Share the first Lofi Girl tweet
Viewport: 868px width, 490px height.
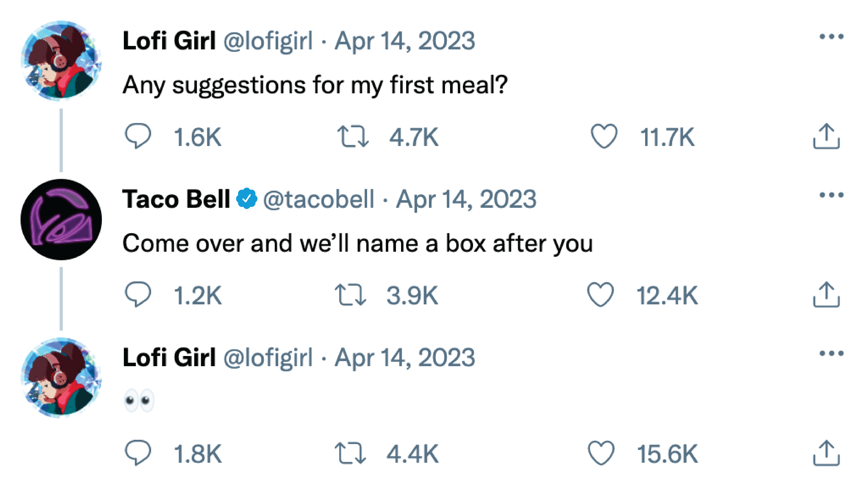click(x=826, y=136)
